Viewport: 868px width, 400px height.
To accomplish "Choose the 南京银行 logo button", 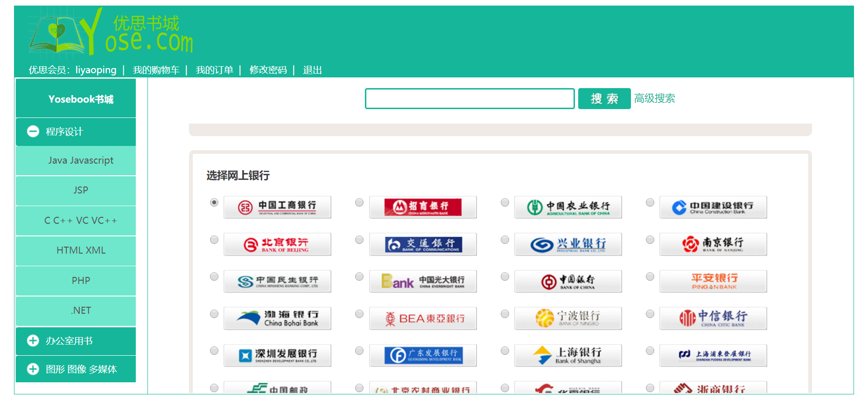I will pos(713,244).
